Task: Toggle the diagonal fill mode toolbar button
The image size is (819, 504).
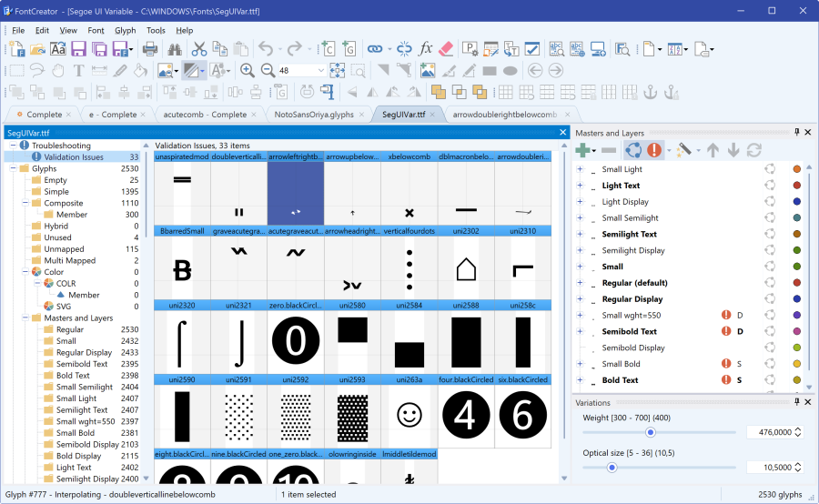Action: pos(191,71)
